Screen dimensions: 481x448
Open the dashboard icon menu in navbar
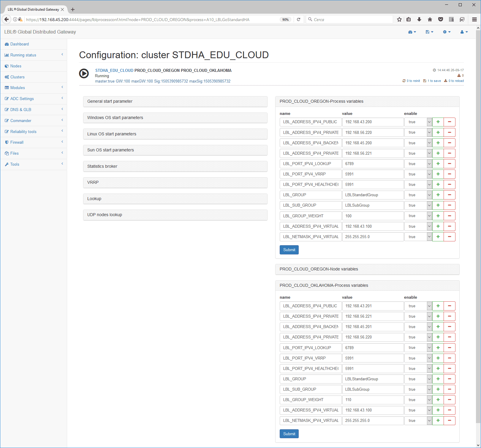(x=412, y=32)
